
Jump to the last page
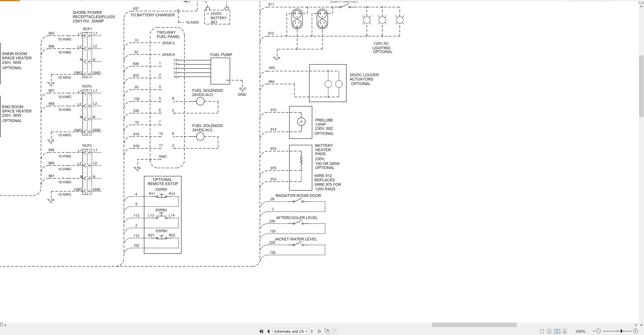tap(319, 331)
